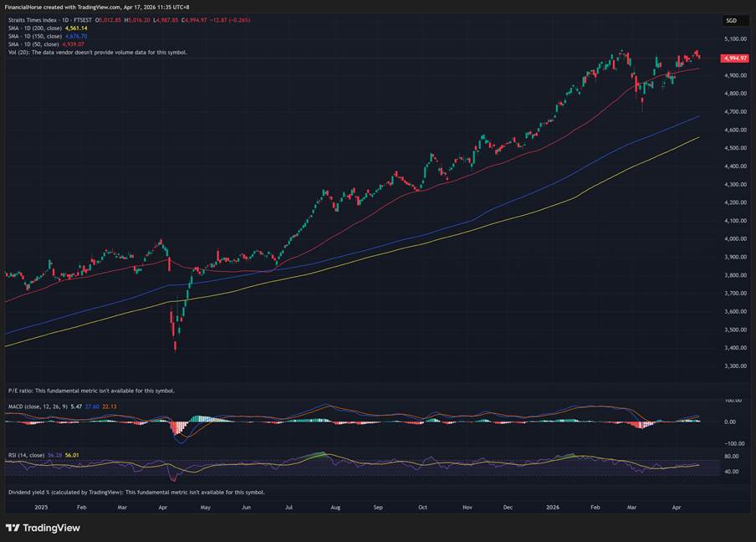Open the RSI (14, close) legend
756x542 pixels.
point(27,455)
